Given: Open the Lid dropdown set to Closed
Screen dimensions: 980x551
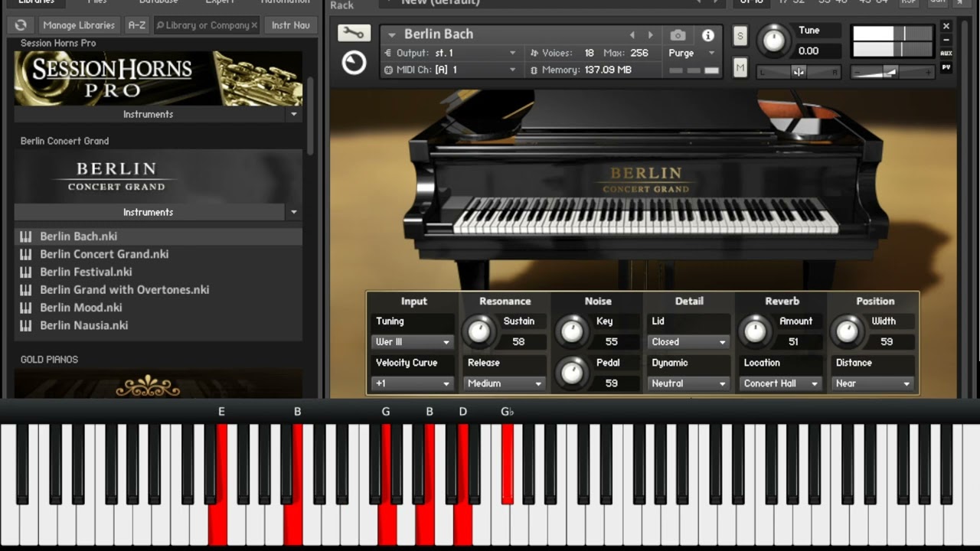Looking at the screenshot, I should point(688,342).
